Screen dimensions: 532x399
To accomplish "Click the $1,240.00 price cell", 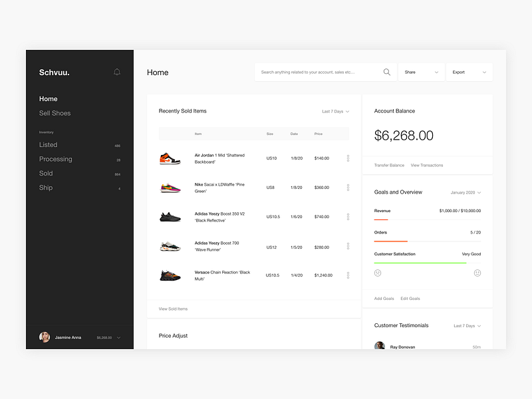I will [x=323, y=275].
